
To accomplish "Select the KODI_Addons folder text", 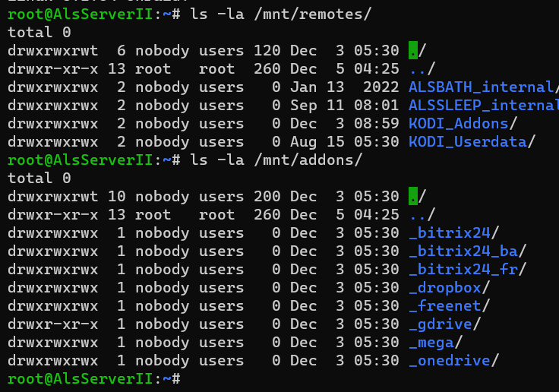I will tap(459, 124).
